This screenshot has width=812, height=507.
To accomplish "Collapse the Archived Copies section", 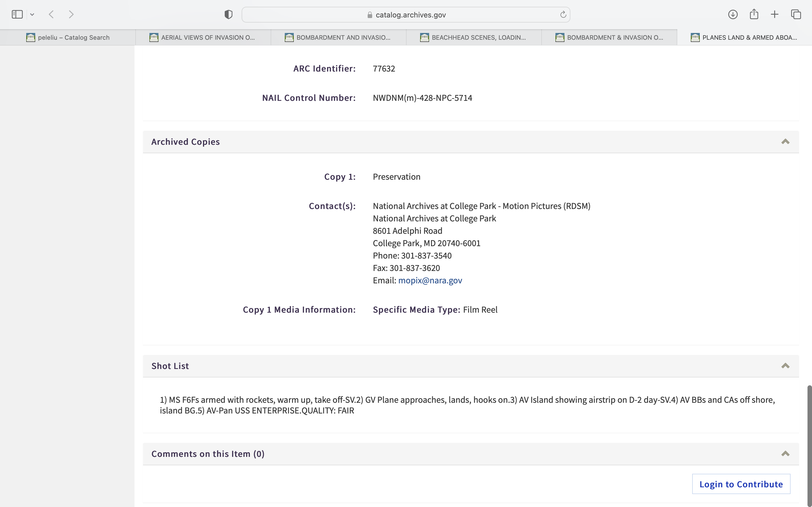I will (785, 141).
